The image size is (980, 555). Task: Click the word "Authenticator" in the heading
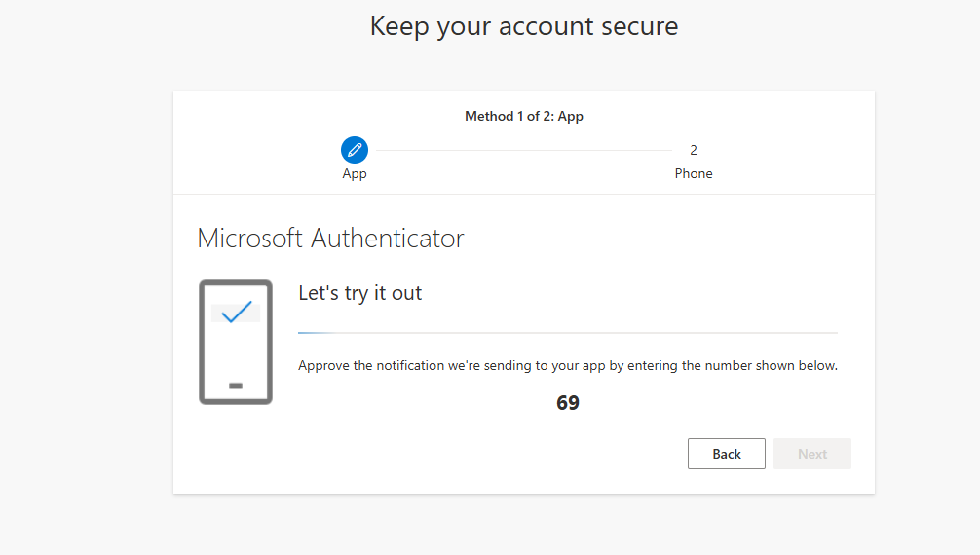point(388,238)
